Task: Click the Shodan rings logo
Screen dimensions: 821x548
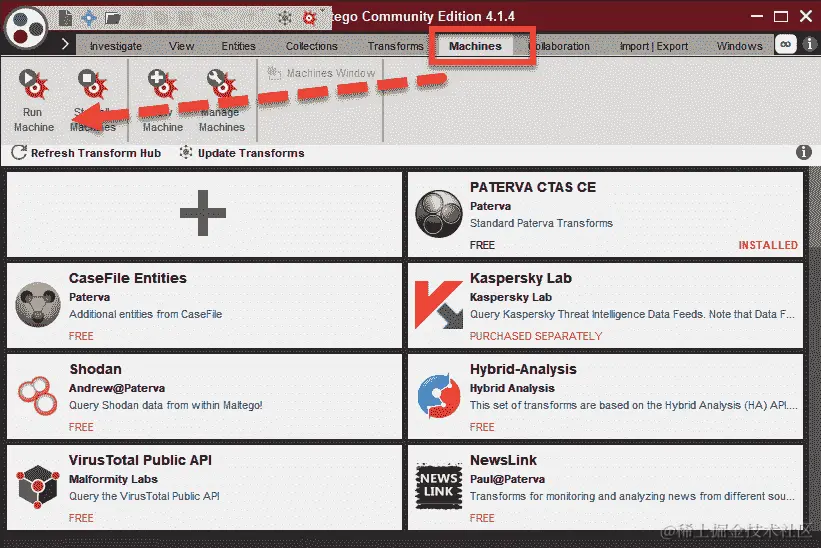Action: point(38,396)
